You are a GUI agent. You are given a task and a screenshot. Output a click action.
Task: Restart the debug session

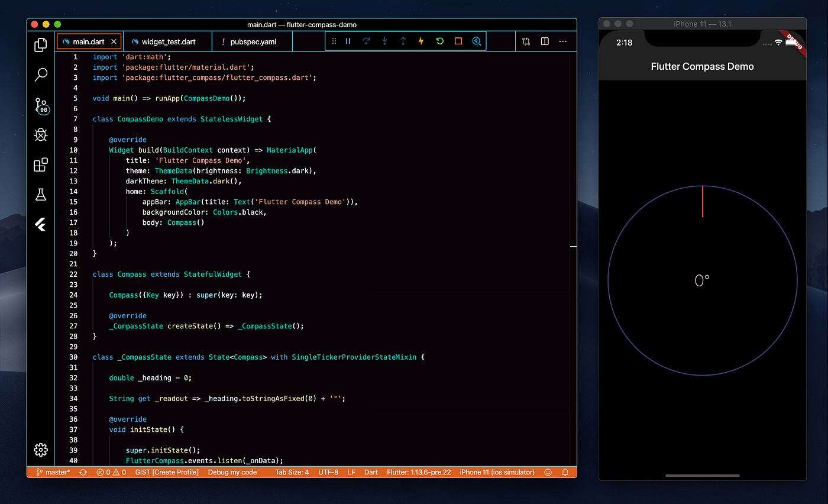coord(439,41)
